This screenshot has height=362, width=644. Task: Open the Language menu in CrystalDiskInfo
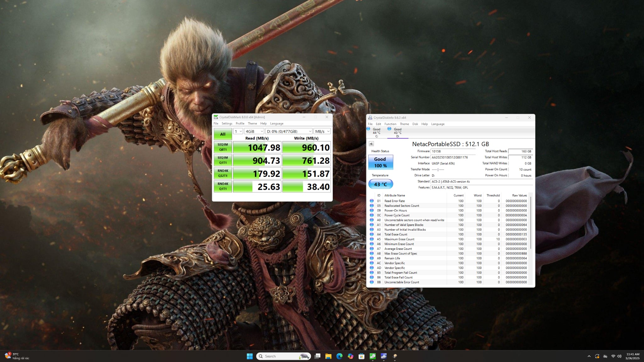coord(438,124)
